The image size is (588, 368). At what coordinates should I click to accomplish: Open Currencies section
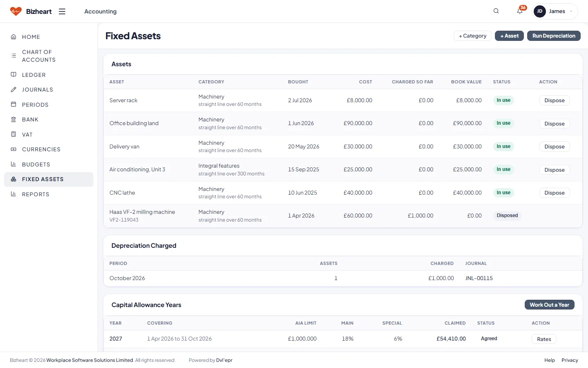[49, 149]
